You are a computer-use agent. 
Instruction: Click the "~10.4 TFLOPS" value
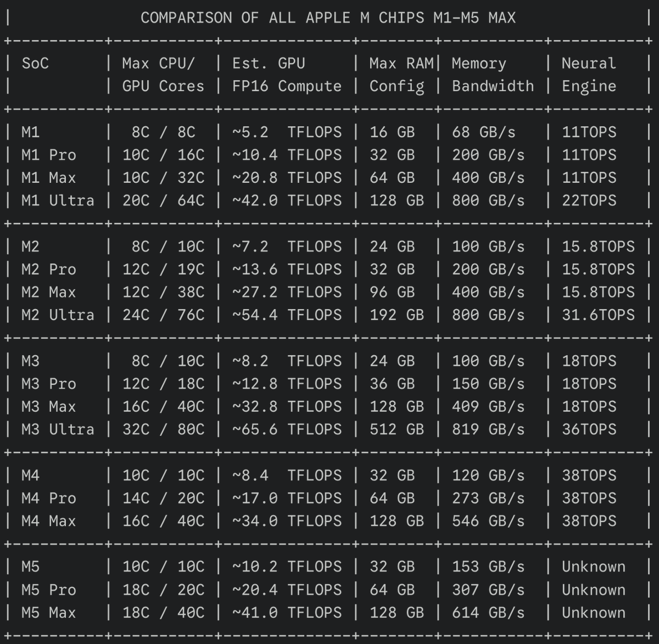click(x=287, y=155)
